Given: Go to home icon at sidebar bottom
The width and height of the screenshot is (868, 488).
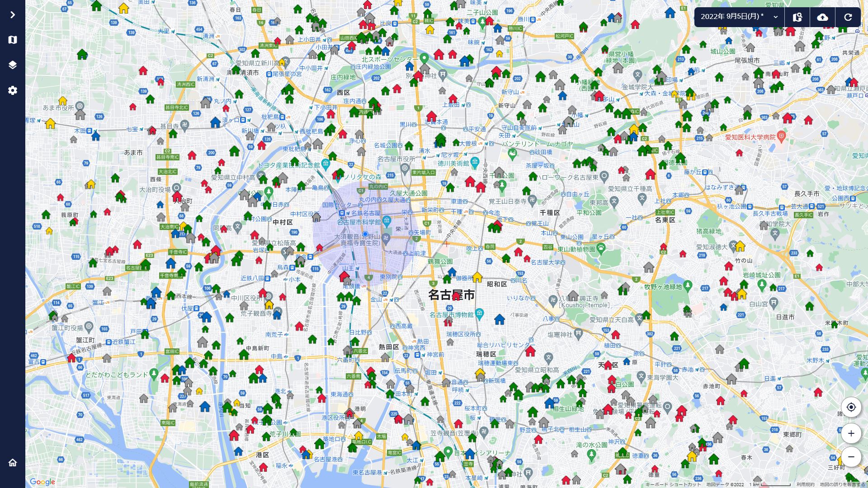Looking at the screenshot, I should 12,462.
